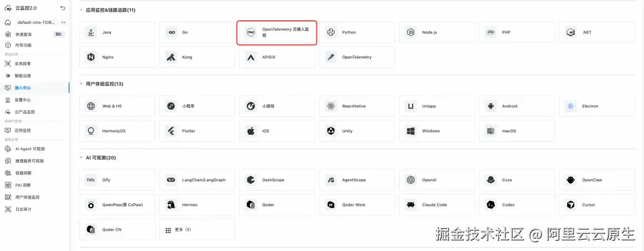Open the Web & H5 globe icon
The image size is (644, 251).
coord(91,106)
